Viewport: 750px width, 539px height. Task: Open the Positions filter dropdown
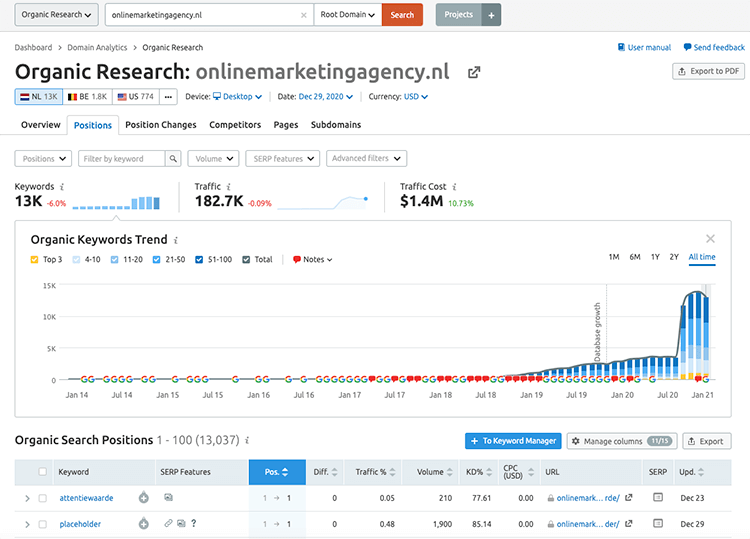pyautogui.click(x=43, y=158)
